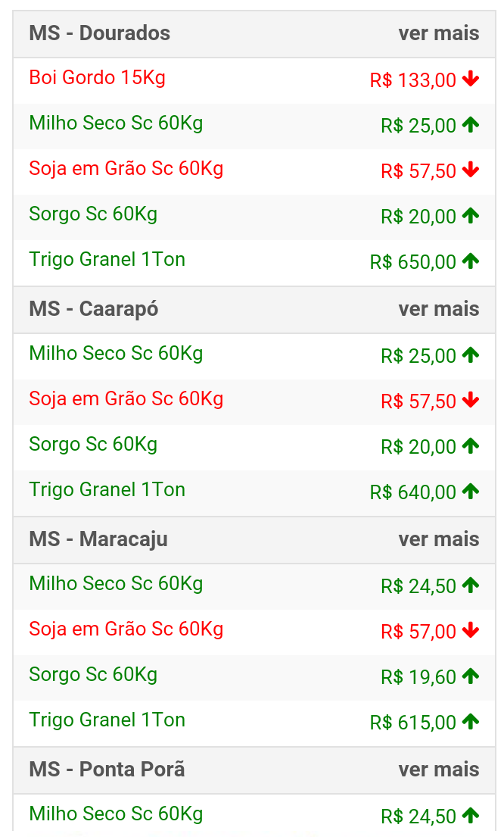This screenshot has height=837, width=504.
Task: Select Milho Seco Sc 60Kg under Ponta Porã
Action: click(116, 814)
